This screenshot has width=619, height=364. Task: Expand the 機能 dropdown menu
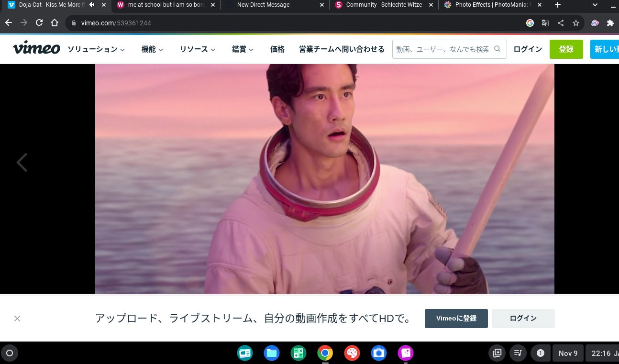coord(152,49)
